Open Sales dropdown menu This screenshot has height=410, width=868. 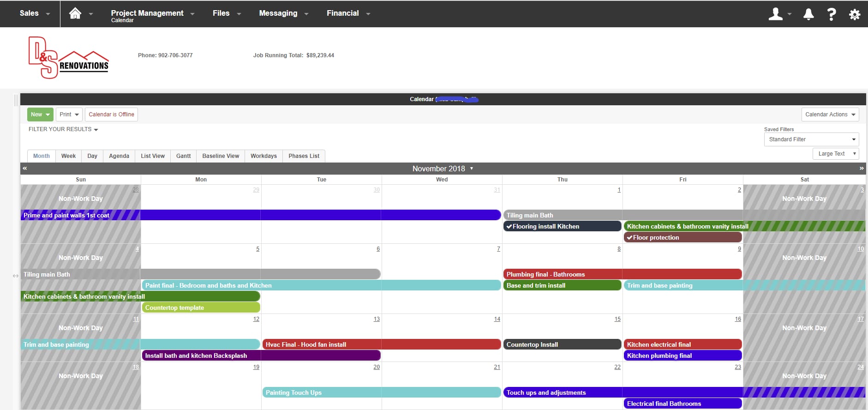pyautogui.click(x=35, y=13)
